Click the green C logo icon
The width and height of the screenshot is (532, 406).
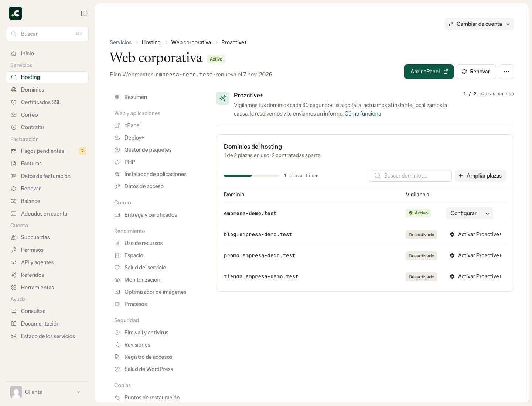(x=16, y=13)
